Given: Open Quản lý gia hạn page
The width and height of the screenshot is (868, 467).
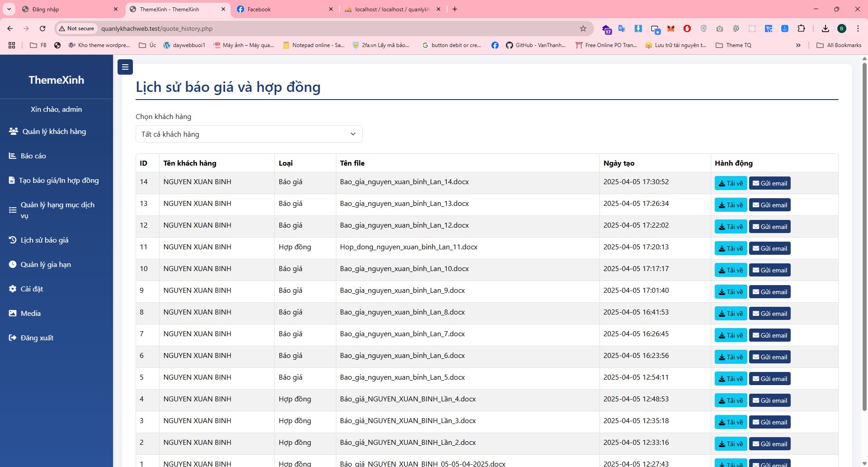Looking at the screenshot, I should pyautogui.click(x=45, y=265).
